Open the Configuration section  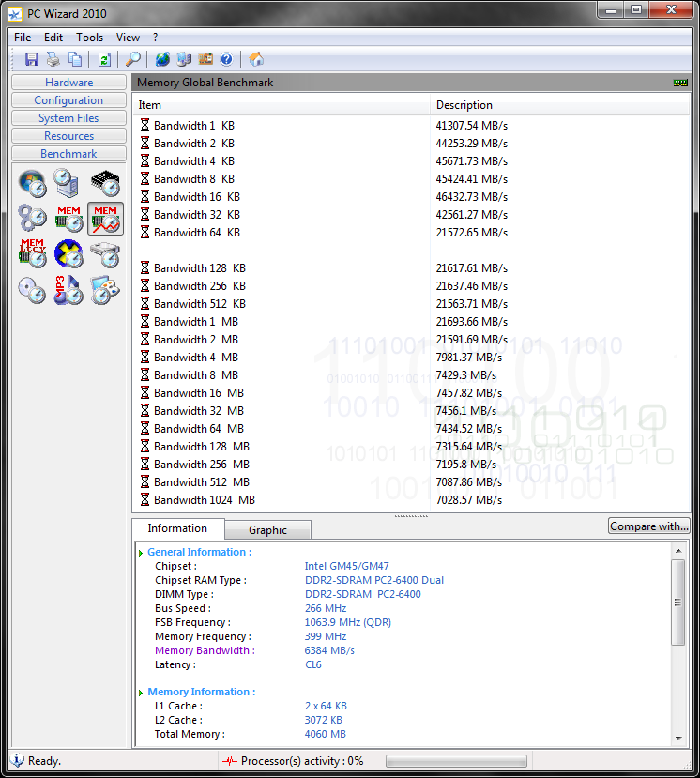(68, 100)
